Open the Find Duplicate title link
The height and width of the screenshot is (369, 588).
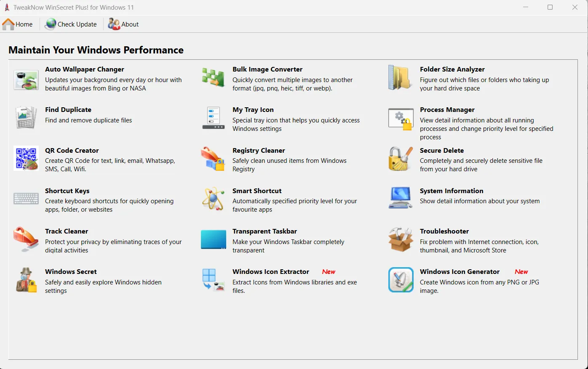68,110
